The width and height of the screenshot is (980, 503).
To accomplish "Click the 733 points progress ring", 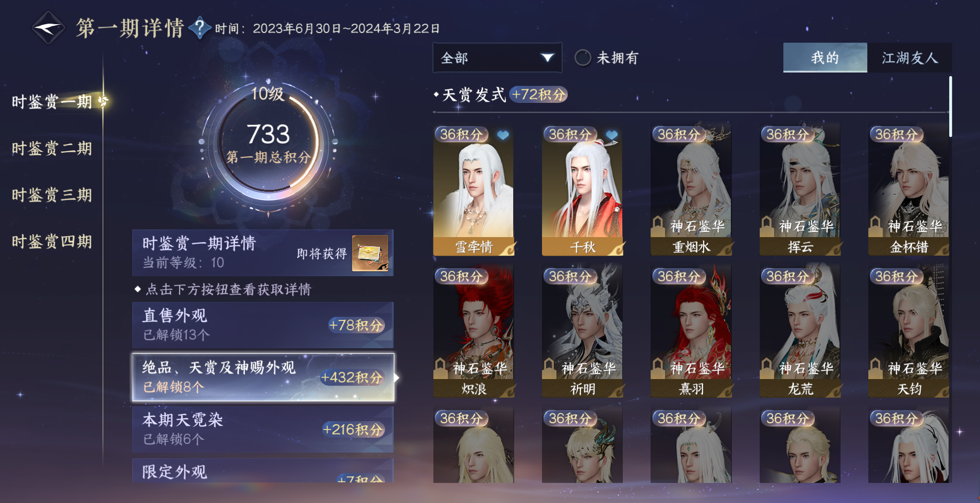I will pyautogui.click(x=268, y=142).
